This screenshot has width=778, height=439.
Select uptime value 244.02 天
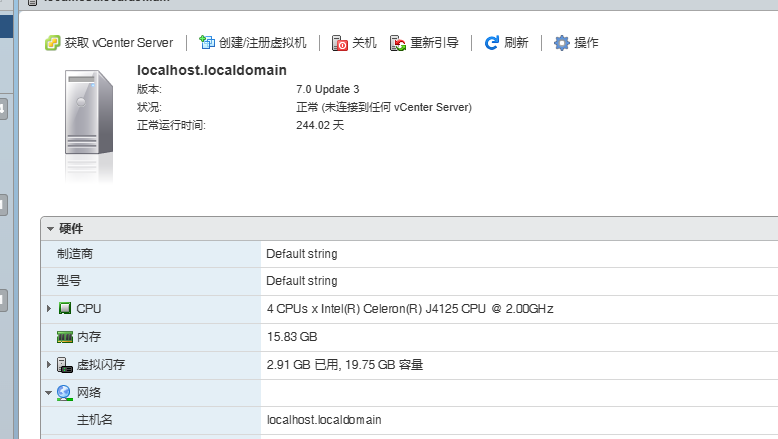pyautogui.click(x=320, y=125)
